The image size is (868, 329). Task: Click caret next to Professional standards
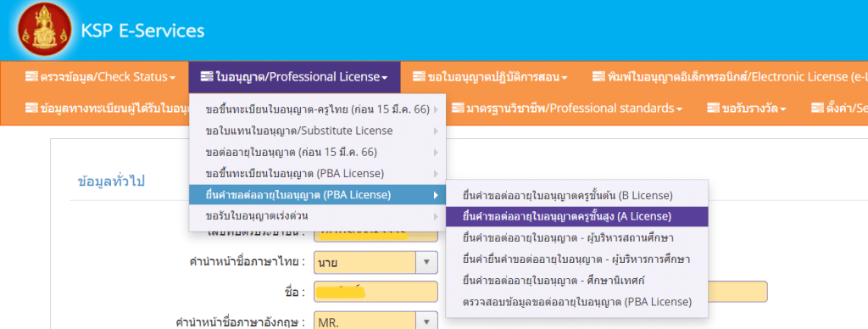click(x=679, y=109)
